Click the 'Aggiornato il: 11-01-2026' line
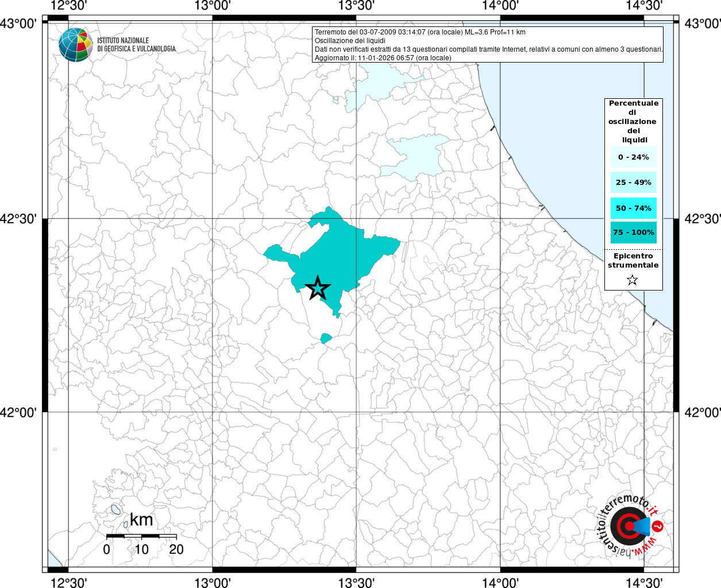The width and height of the screenshot is (721, 588). (x=383, y=58)
